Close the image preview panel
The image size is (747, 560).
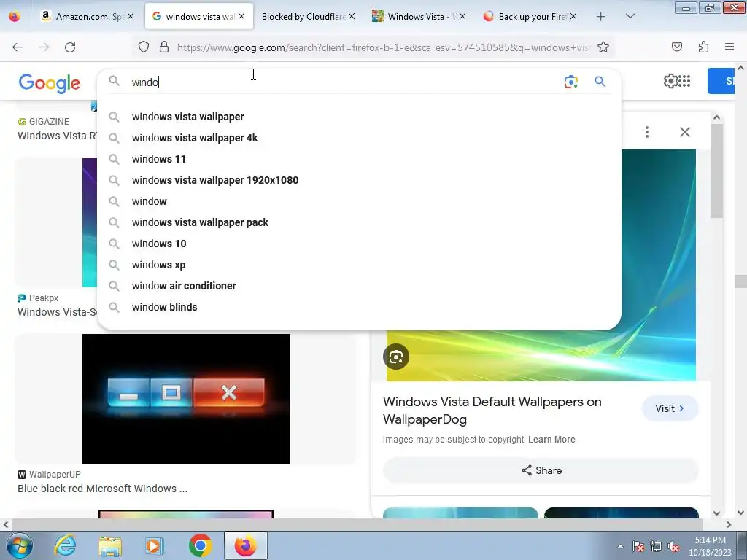click(684, 132)
